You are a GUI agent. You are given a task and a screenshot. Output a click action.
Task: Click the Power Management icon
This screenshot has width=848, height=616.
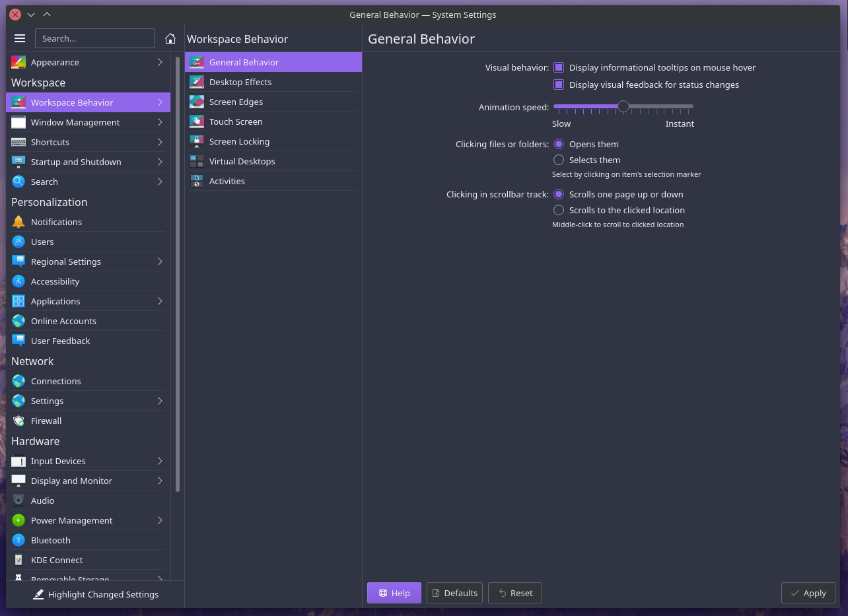pyautogui.click(x=18, y=520)
